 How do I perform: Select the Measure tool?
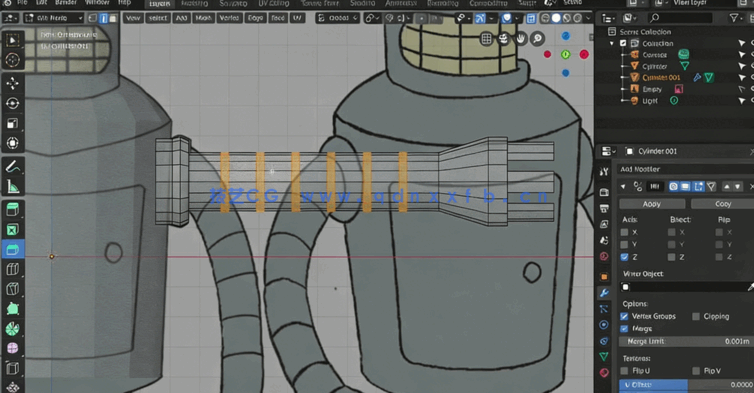tap(13, 187)
